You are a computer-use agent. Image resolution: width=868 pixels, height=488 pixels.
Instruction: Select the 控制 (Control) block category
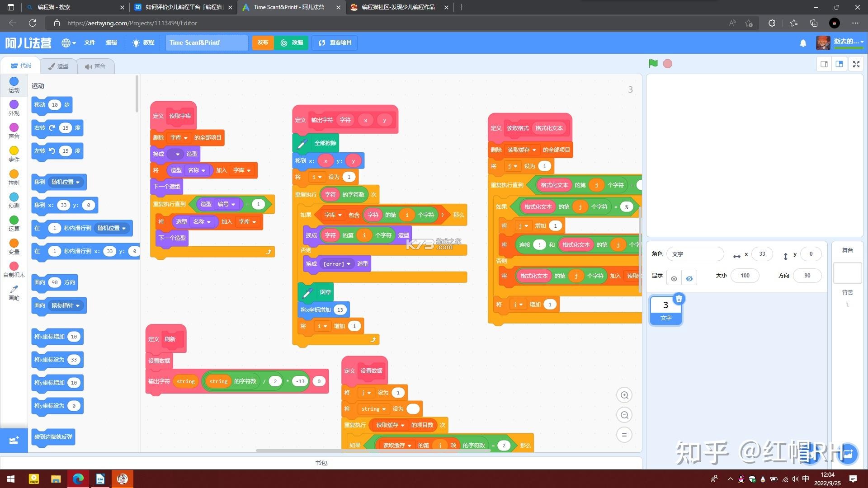[14, 178]
